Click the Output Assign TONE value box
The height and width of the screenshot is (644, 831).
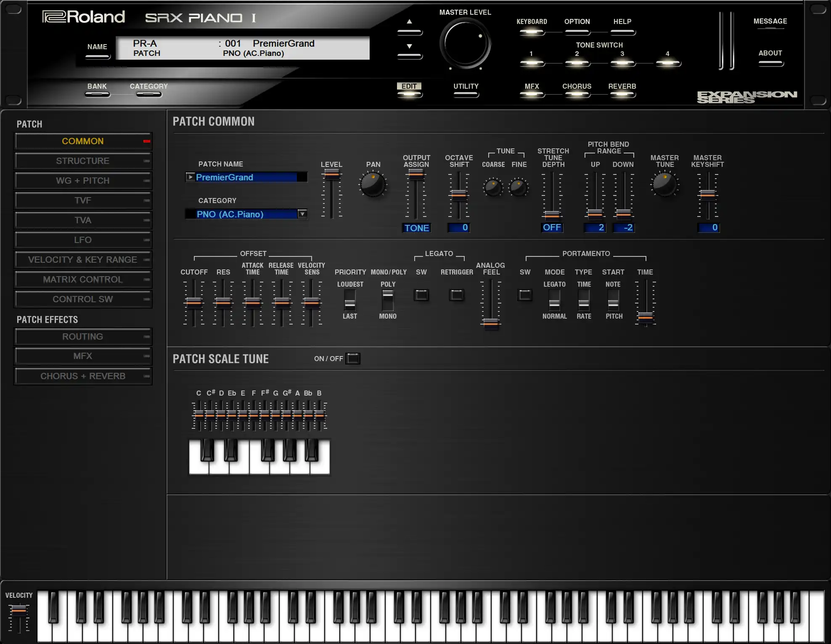point(416,228)
